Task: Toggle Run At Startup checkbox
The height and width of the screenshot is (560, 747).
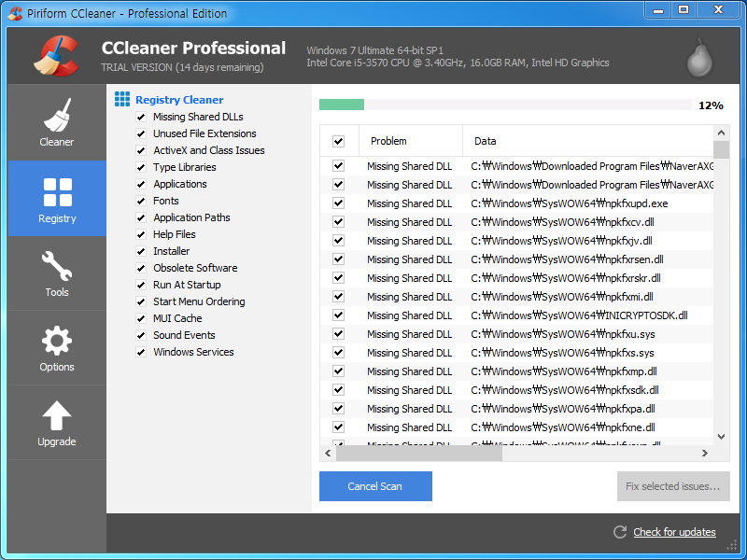Action: 141,285
